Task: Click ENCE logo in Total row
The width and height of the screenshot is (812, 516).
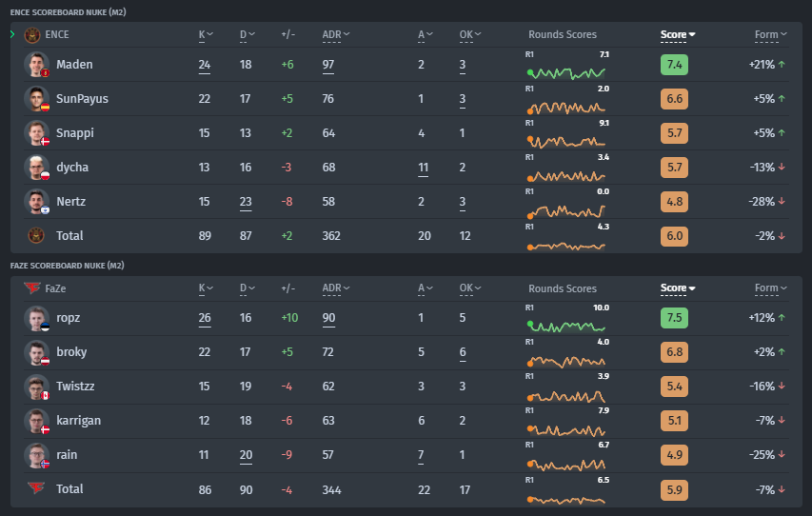Action: click(x=36, y=235)
